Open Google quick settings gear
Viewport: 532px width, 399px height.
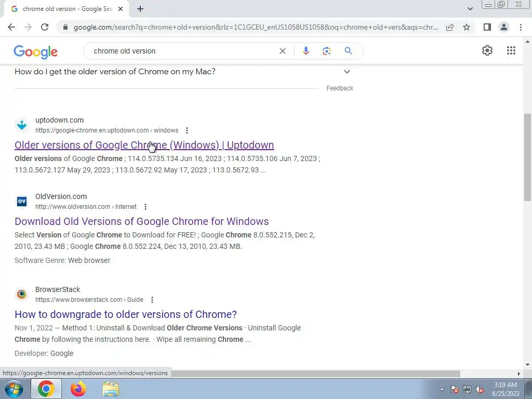pos(487,50)
